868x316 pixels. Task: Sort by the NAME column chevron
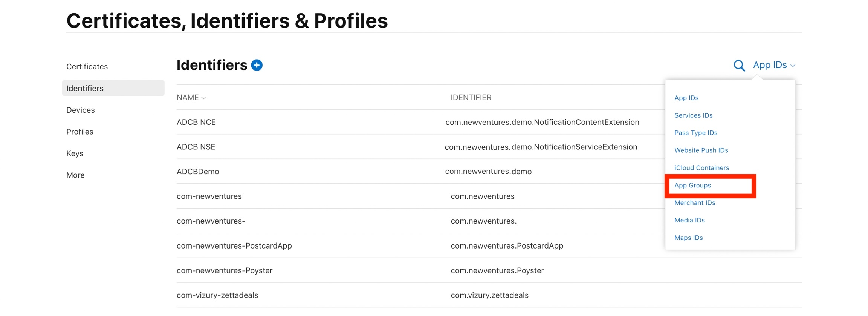pyautogui.click(x=203, y=98)
